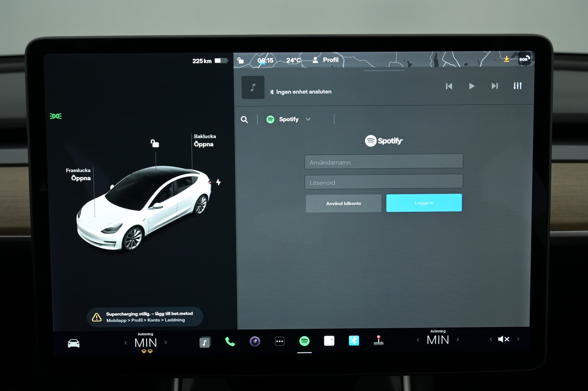The image size is (588, 391).
Task: Open the Spotify app in bottom dock
Action: click(x=304, y=341)
